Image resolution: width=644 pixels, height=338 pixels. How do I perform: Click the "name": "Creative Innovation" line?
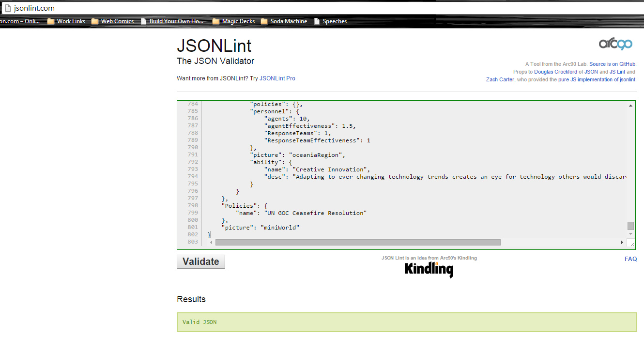317,169
